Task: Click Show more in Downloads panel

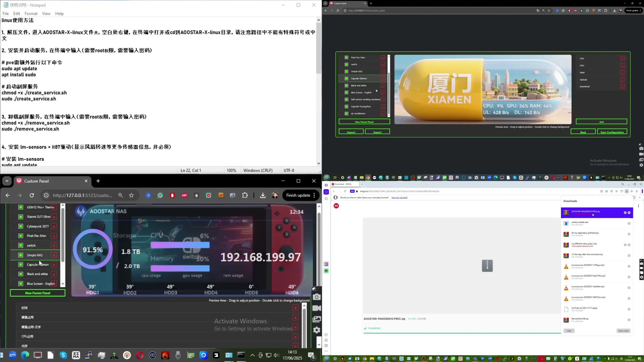Action: 623,331
